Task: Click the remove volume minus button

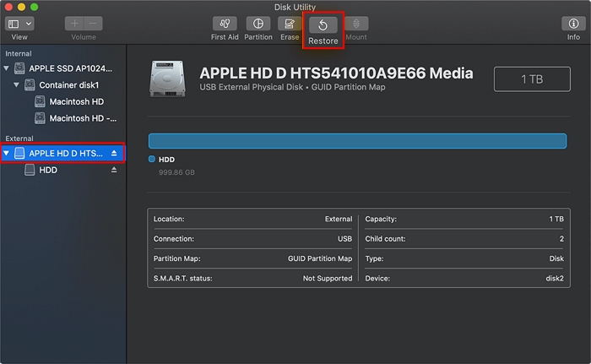Action: tap(93, 24)
